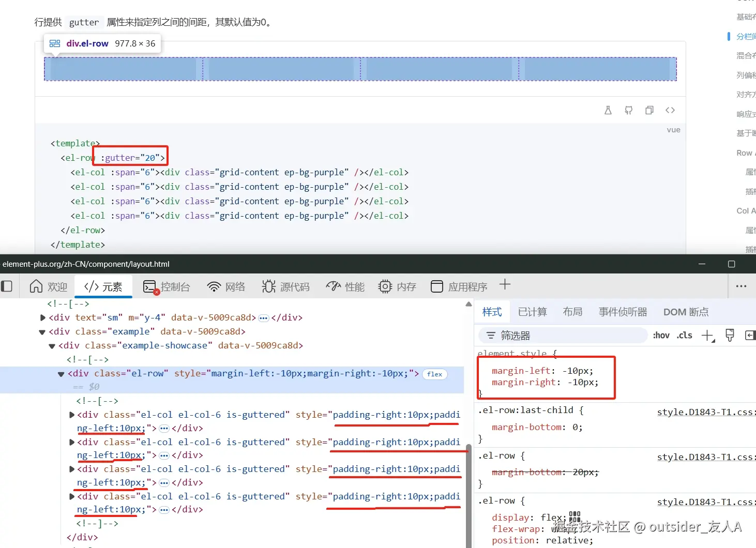Expand the second el-col-6 div node
This screenshot has width=756, height=548.
click(71, 442)
